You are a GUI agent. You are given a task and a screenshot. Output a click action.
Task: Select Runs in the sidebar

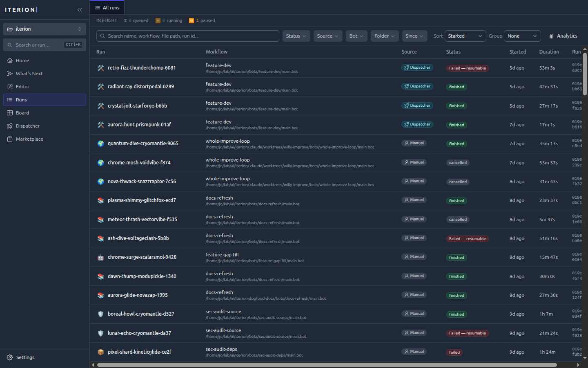(x=45, y=100)
